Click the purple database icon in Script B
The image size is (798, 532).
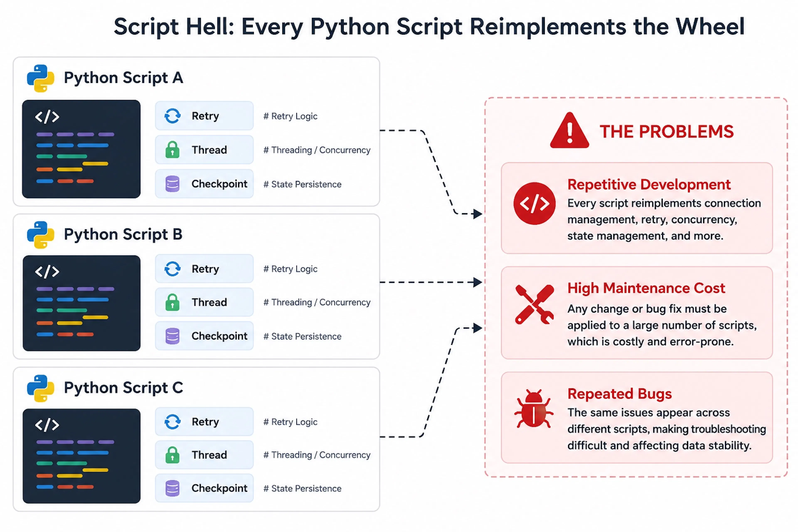[x=172, y=336]
